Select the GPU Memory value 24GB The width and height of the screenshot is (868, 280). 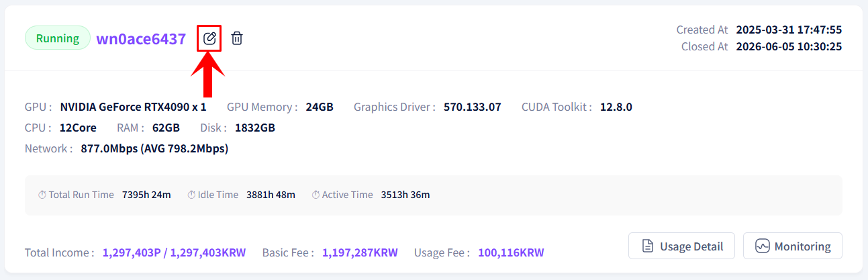tap(320, 107)
